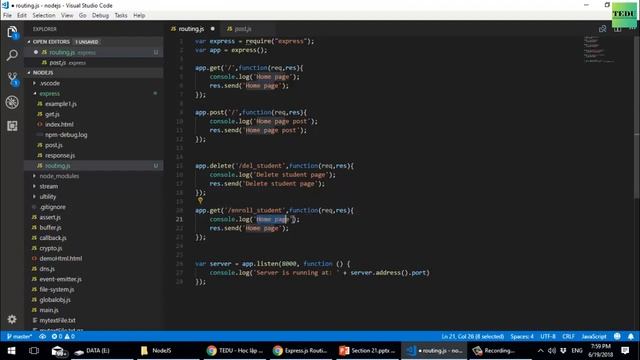Viewport: 640px width, 360px height.
Task: Click the master branch indicator in status bar
Action: pyautogui.click(x=19, y=336)
